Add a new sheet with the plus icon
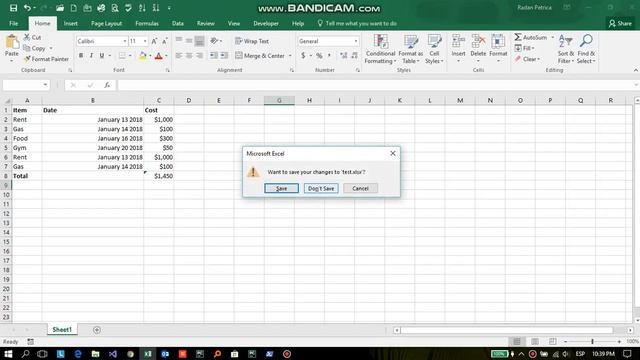This screenshot has width=640, height=360. tap(97, 330)
